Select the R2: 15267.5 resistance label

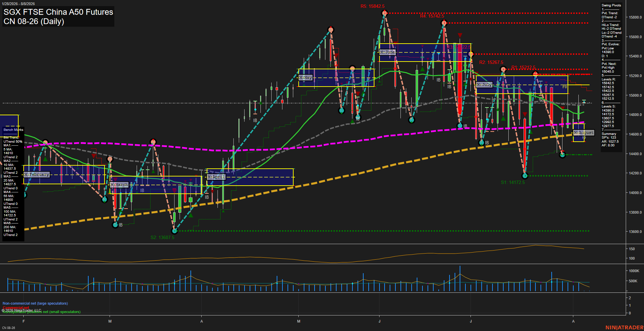[x=491, y=62]
